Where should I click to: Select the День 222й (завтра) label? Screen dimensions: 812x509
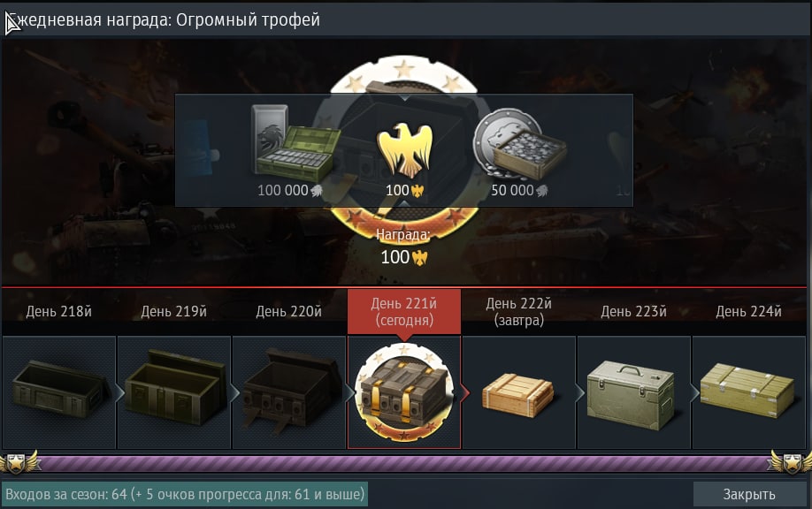click(x=519, y=311)
